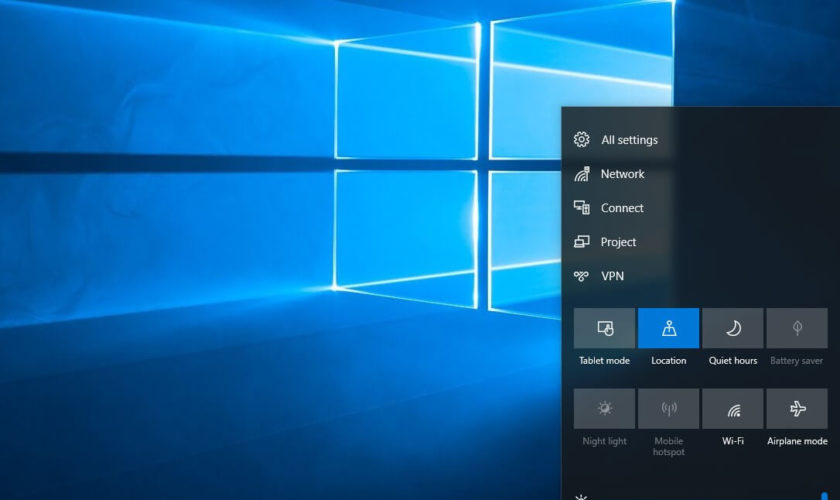840x500 pixels.
Task: Click the brightness sun icon
Action: [581, 496]
